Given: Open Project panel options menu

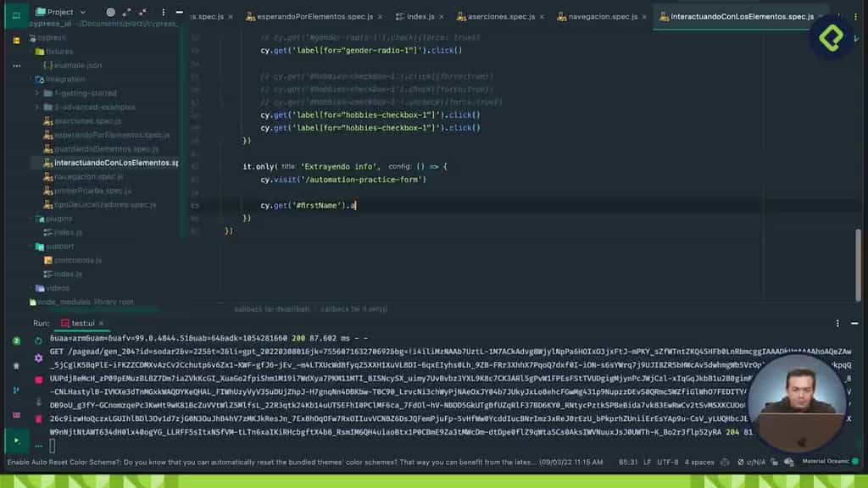Looking at the screenshot, I should point(164,12).
